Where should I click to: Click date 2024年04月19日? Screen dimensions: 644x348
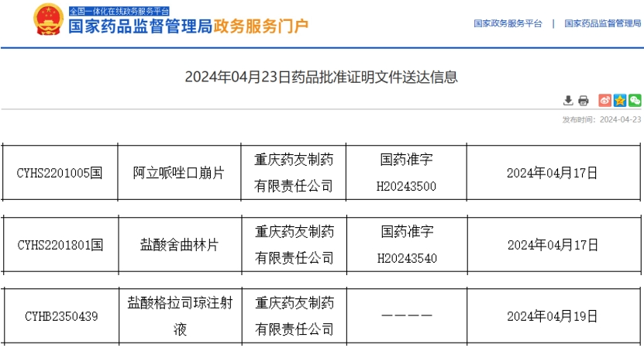(x=552, y=316)
